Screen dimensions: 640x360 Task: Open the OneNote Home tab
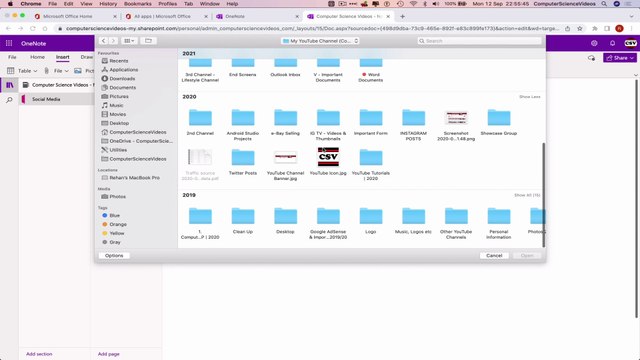click(x=38, y=57)
